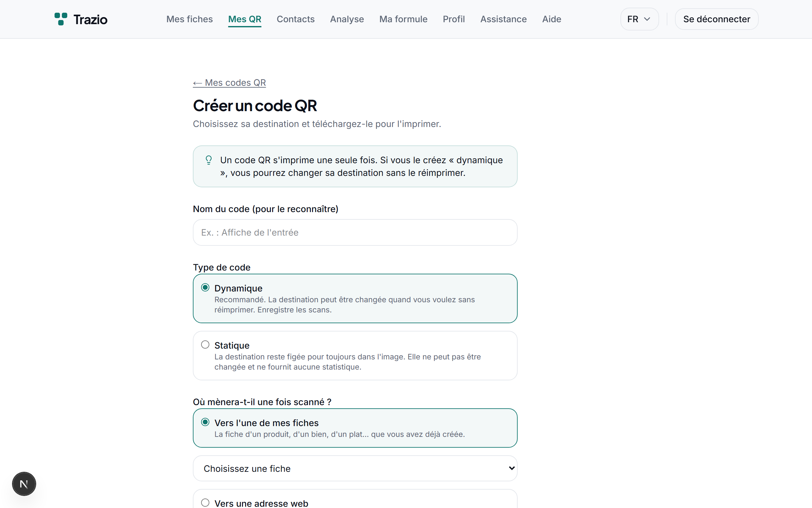
Task: Focus the Nom du code input field
Action: tap(355, 232)
